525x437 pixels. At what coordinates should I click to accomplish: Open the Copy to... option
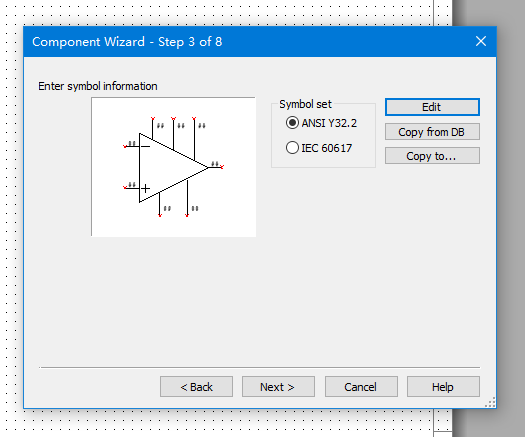click(x=432, y=156)
